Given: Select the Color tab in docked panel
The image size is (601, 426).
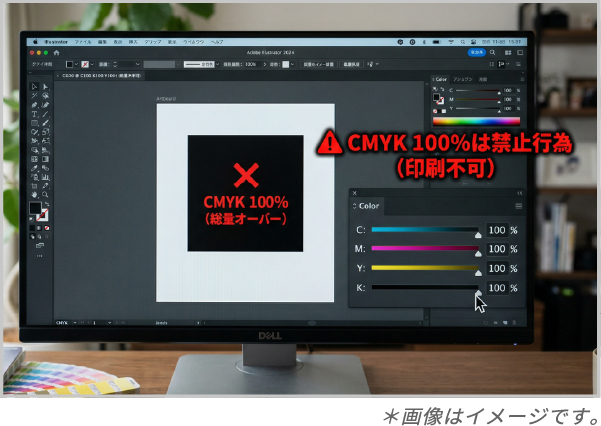Looking at the screenshot, I should pos(441,79).
